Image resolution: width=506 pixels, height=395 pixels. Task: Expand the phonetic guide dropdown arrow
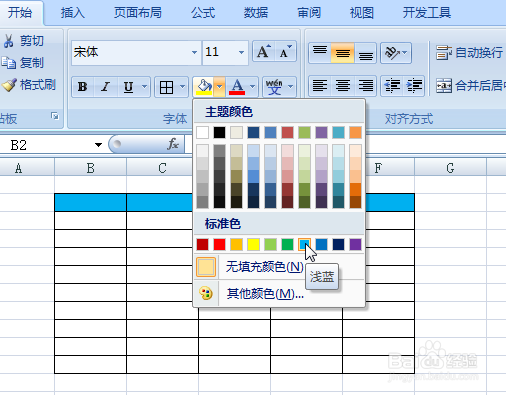291,87
